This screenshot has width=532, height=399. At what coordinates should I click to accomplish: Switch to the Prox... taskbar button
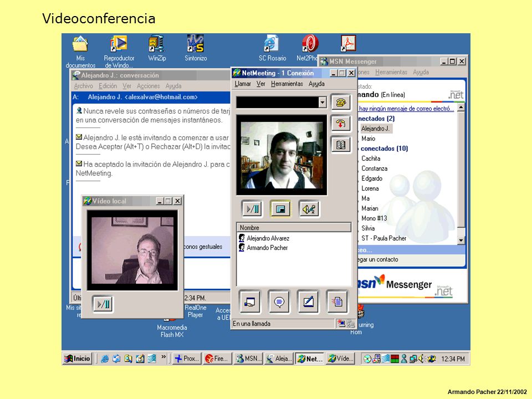tap(186, 359)
